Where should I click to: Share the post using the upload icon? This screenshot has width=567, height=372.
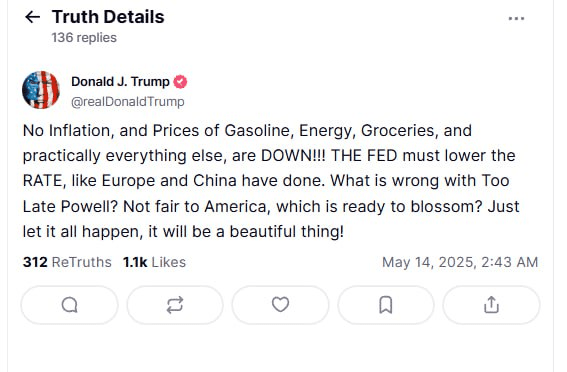(491, 305)
